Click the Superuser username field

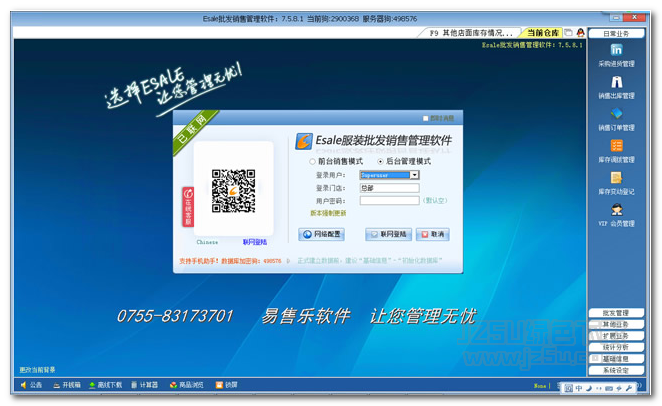[385, 175]
